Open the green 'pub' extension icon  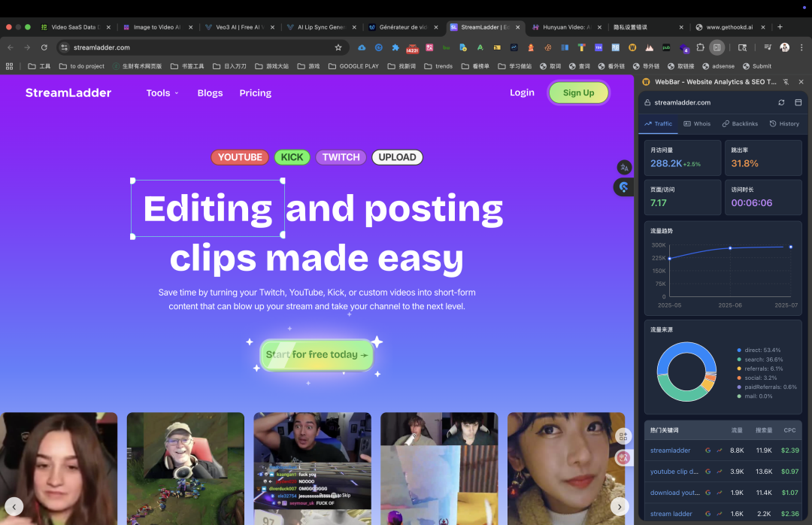click(666, 47)
